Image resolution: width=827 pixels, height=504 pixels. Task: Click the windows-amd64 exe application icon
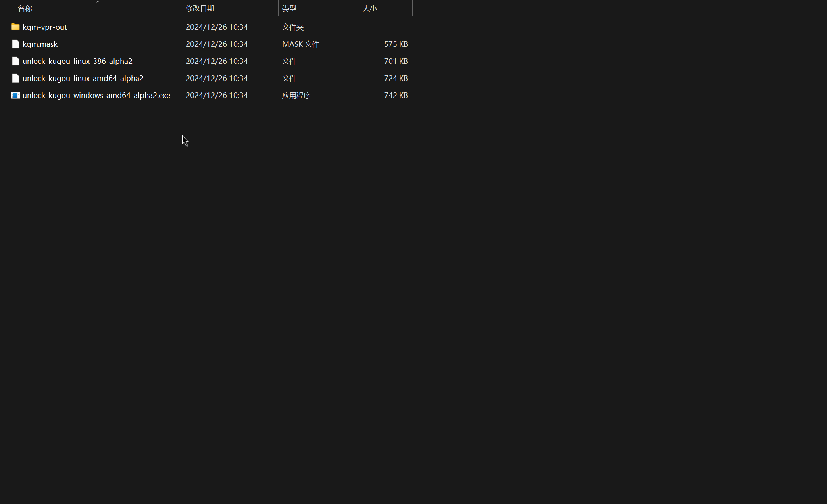(x=15, y=95)
